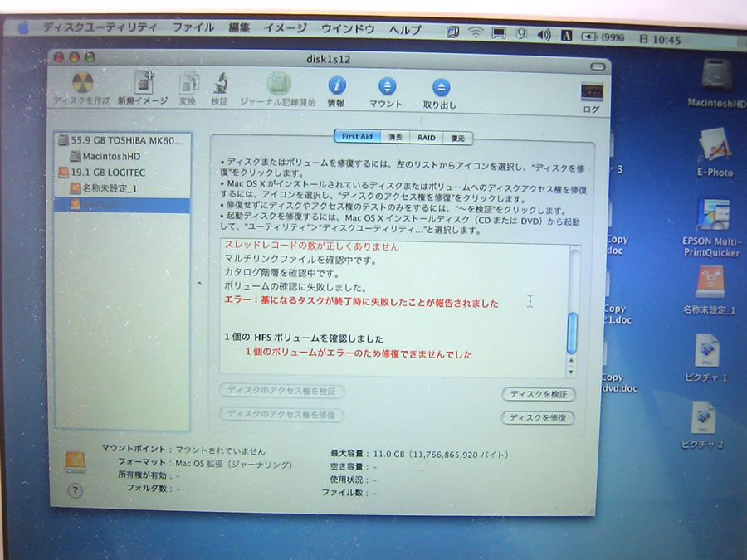Select the 名称未設定_1 volume in sidebar

coord(123,188)
